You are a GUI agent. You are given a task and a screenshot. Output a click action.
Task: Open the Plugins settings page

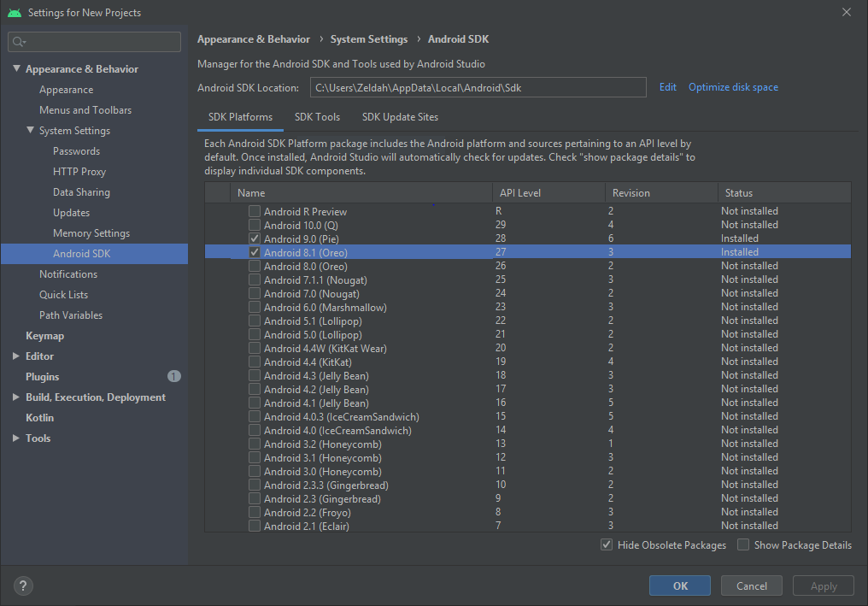pyautogui.click(x=42, y=377)
